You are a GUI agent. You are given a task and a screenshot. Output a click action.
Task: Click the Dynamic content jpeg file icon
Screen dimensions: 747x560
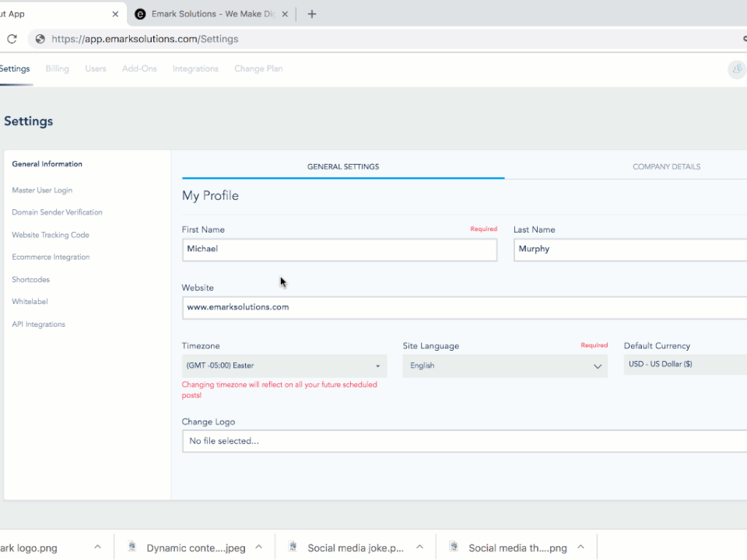pos(132,547)
